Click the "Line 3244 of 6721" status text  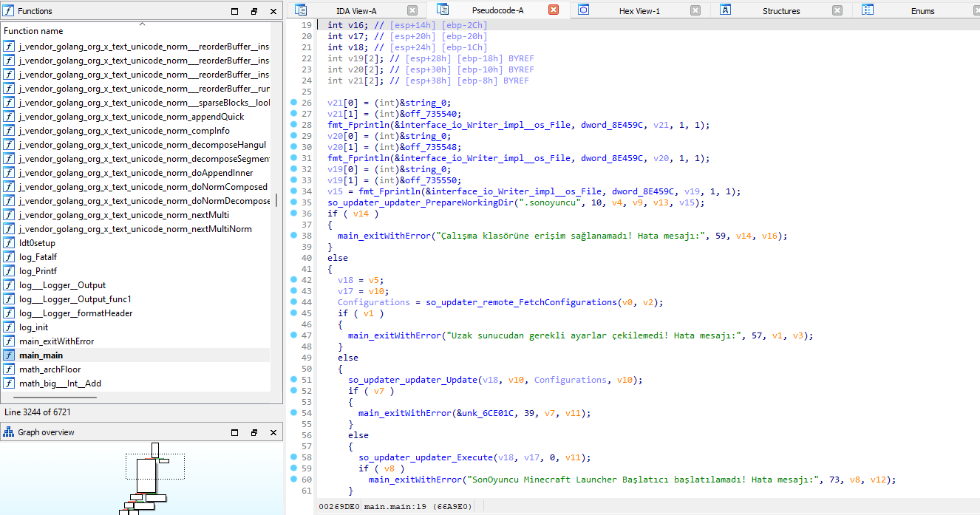(x=38, y=412)
